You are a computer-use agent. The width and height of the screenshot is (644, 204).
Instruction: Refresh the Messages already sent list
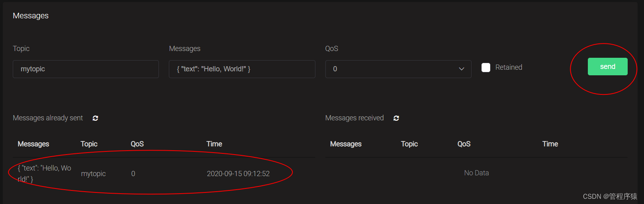(x=95, y=118)
